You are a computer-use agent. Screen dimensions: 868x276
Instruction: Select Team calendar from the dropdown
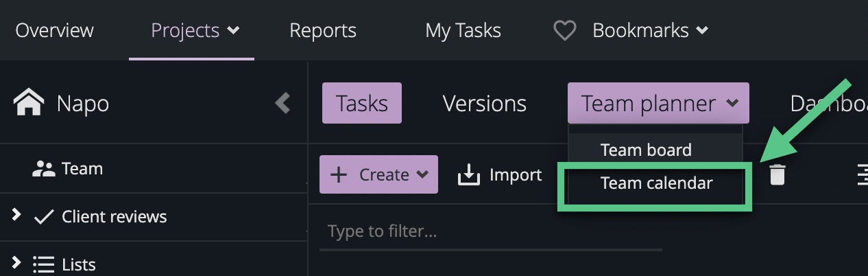656,183
